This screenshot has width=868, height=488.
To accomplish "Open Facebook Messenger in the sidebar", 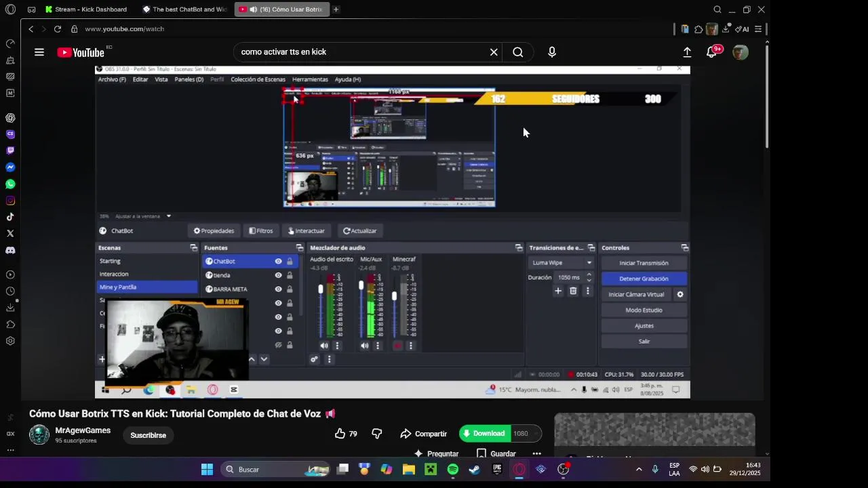I will 10,167.
